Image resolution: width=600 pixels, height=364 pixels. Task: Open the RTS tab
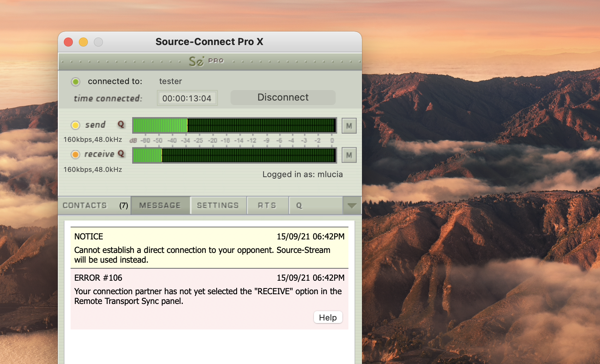click(x=267, y=206)
